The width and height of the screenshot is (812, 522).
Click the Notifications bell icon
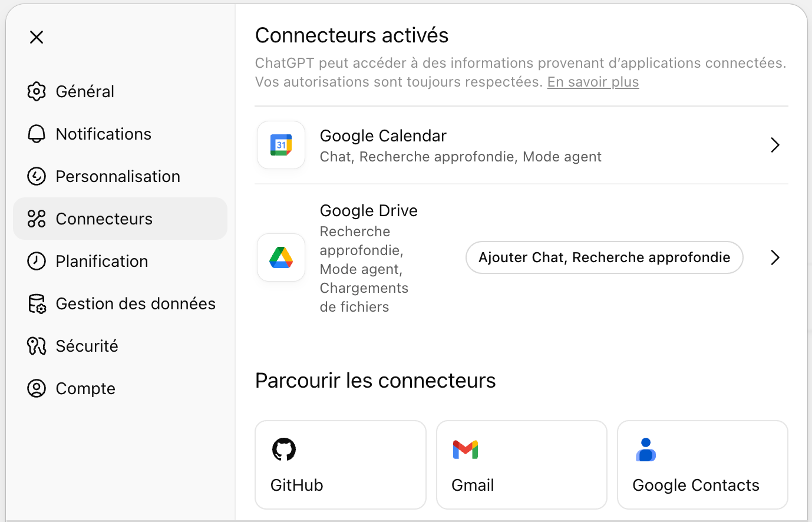(37, 134)
